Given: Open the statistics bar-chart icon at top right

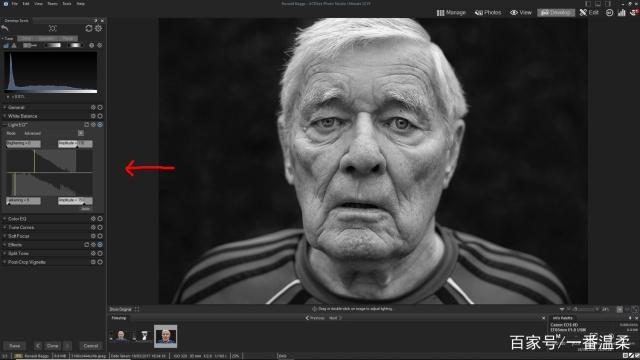Looking at the screenshot, I should (621, 13).
